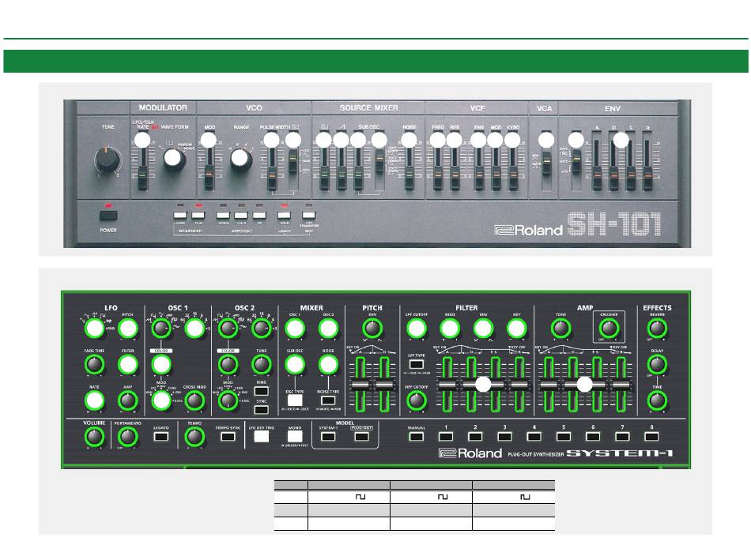This screenshot has width=751, height=560.
Task: Click the System-1 PORTAMENTO knob
Action: [127, 437]
